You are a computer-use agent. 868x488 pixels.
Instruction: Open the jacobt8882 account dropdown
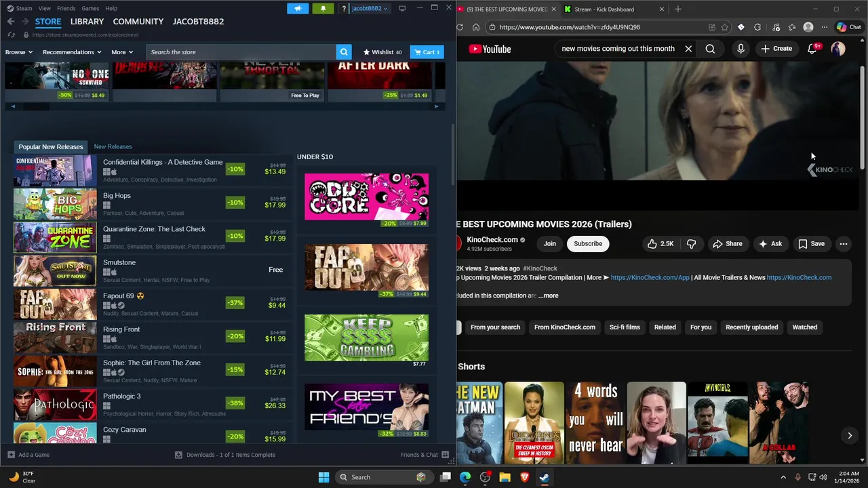[370, 8]
